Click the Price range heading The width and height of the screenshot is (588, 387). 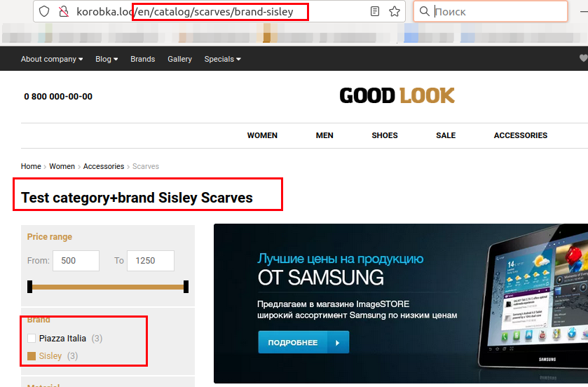(50, 237)
